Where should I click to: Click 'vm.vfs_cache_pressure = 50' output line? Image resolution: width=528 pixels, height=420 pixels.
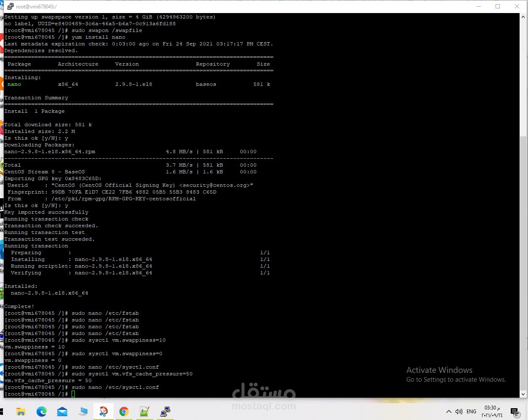tap(48, 380)
